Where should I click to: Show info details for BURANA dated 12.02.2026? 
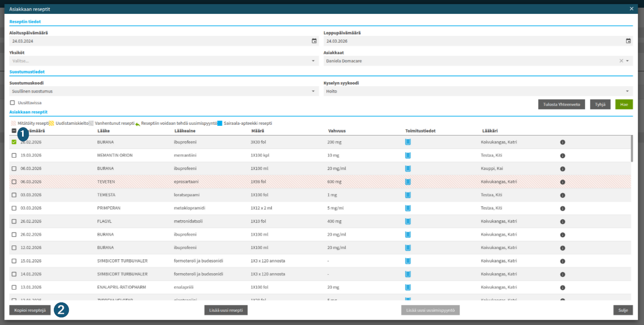click(562, 247)
